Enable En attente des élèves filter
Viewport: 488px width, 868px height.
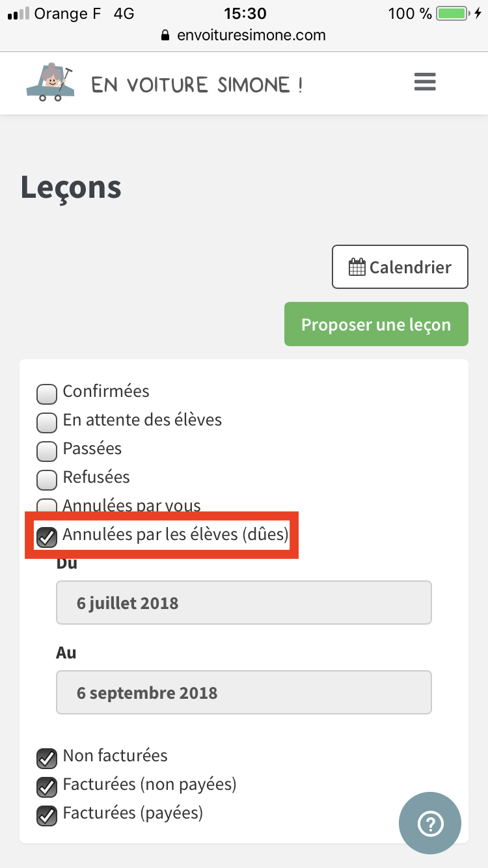click(47, 422)
